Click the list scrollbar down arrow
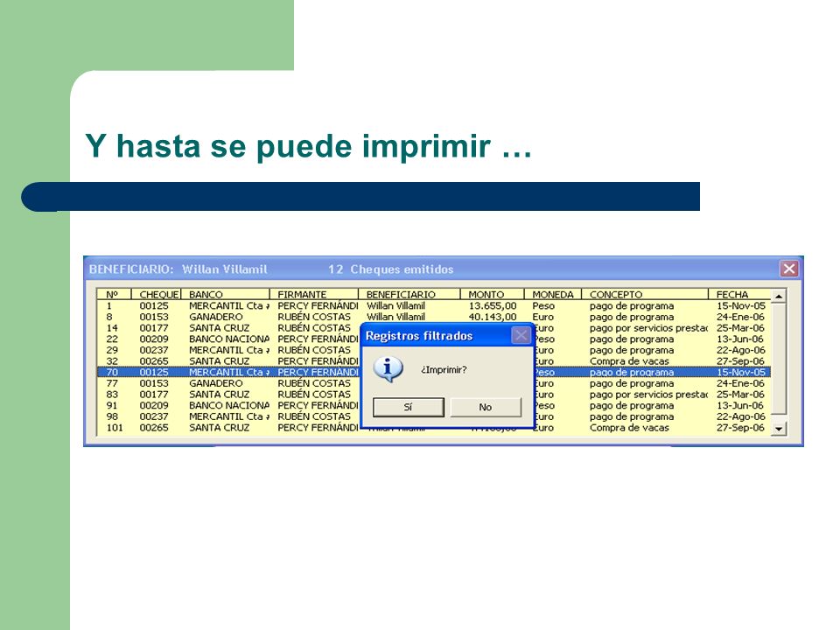The height and width of the screenshot is (630, 840). 779,429
